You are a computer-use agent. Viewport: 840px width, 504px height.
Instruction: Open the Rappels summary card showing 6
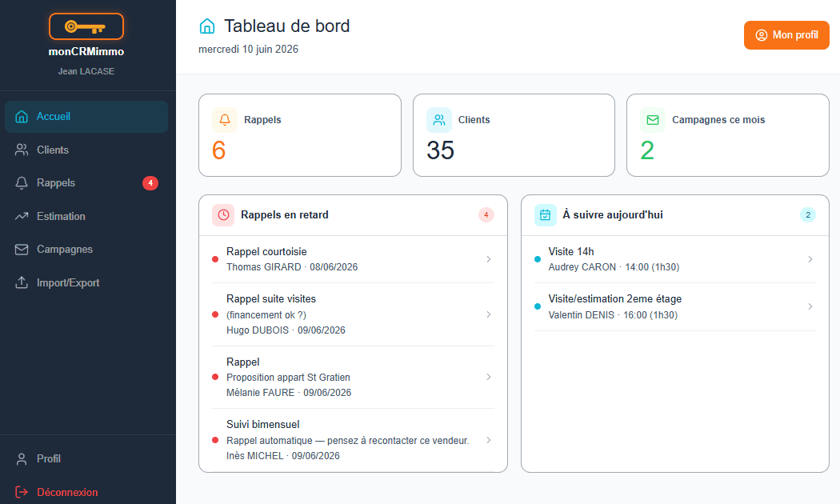click(300, 135)
